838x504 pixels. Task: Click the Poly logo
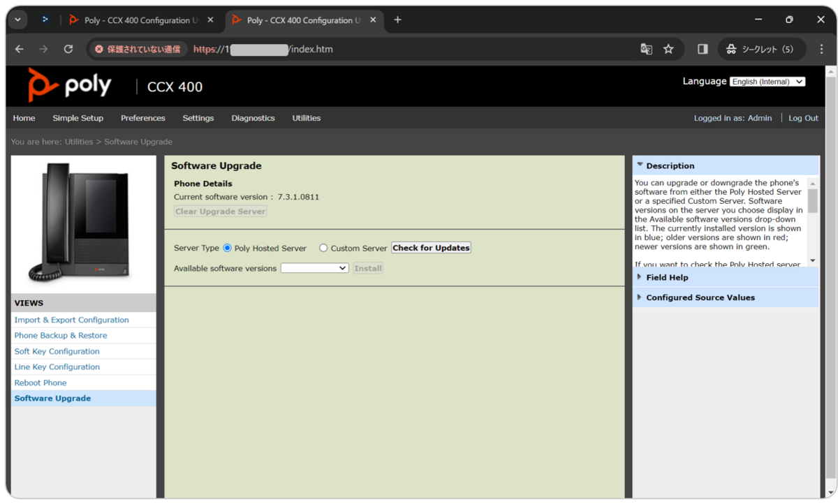[x=70, y=85]
